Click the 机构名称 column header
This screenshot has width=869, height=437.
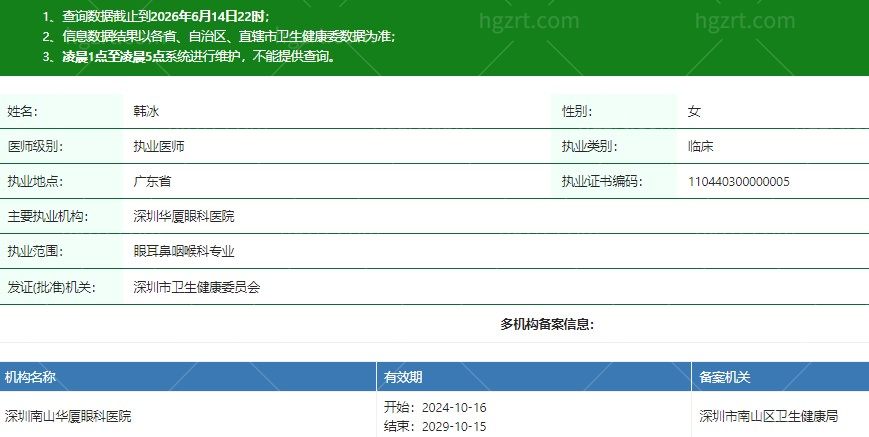(30, 377)
